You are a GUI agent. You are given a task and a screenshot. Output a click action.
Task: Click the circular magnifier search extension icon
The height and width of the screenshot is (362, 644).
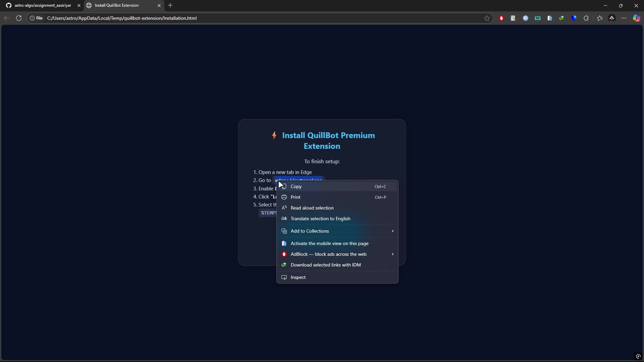coord(526,18)
